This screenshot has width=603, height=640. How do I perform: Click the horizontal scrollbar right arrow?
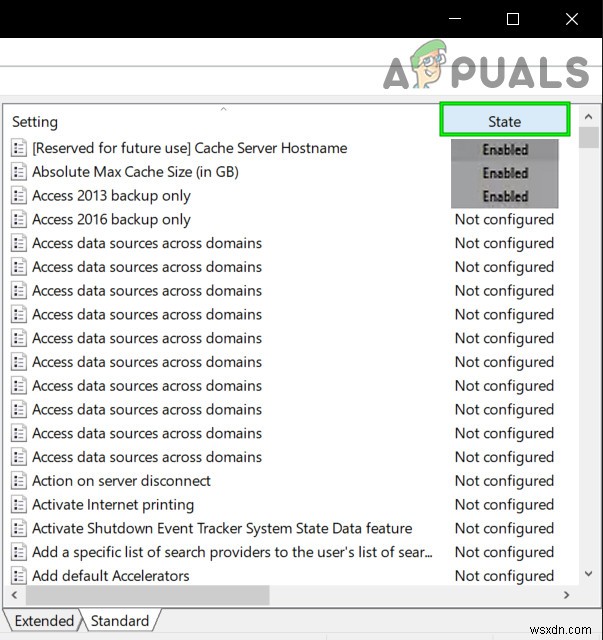point(566,595)
